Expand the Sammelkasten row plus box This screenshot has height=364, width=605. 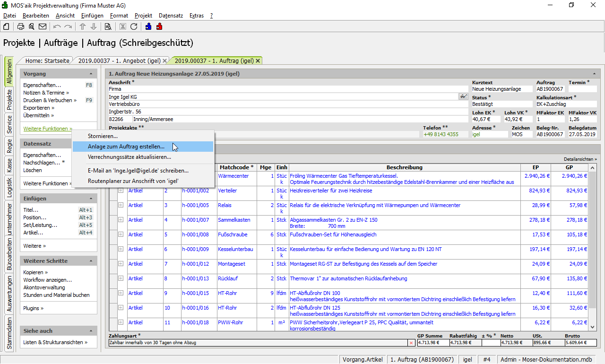pyautogui.click(x=121, y=220)
